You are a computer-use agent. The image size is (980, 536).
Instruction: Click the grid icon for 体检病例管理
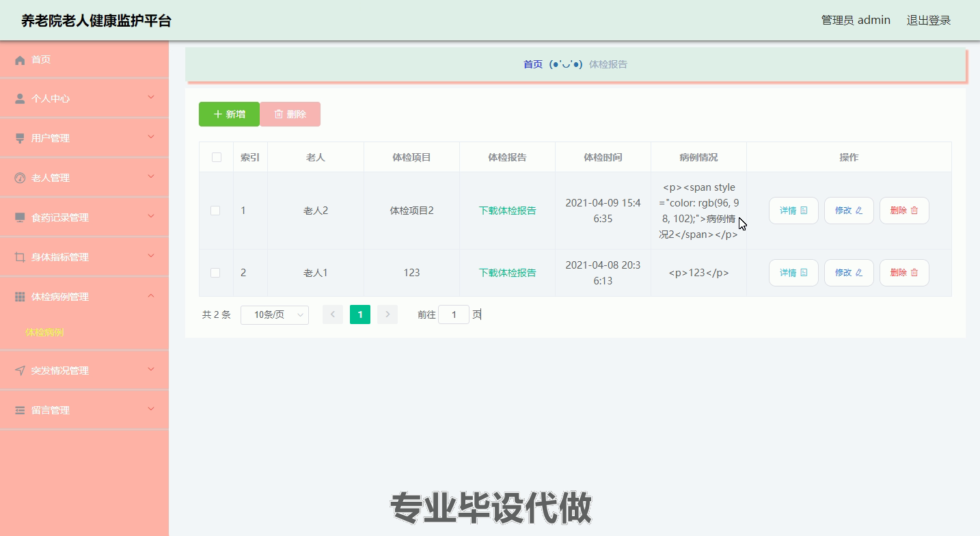20,297
